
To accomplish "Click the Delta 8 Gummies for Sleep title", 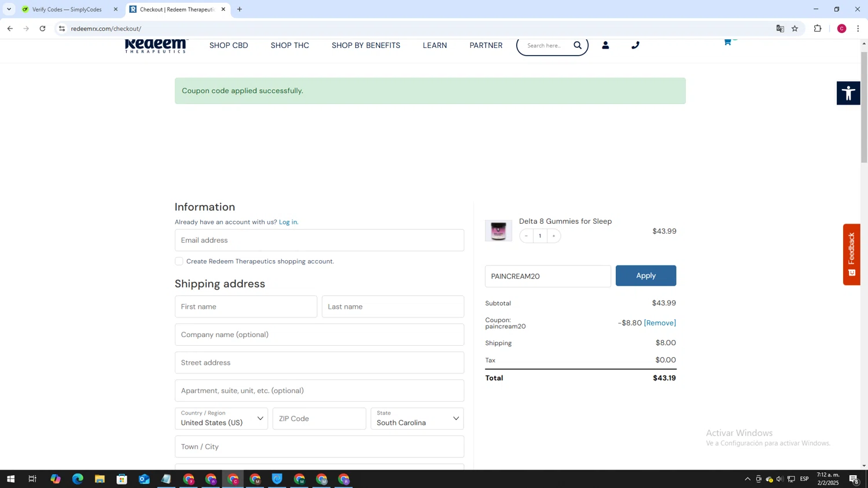I will click(x=565, y=221).
